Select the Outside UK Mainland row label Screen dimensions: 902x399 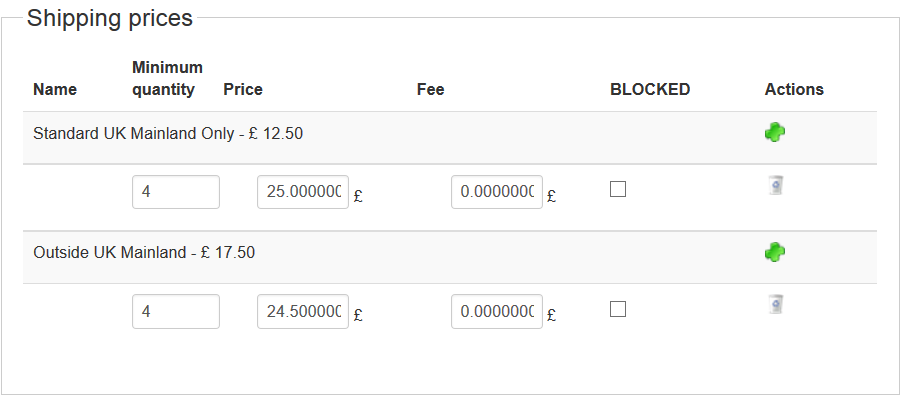click(x=144, y=252)
